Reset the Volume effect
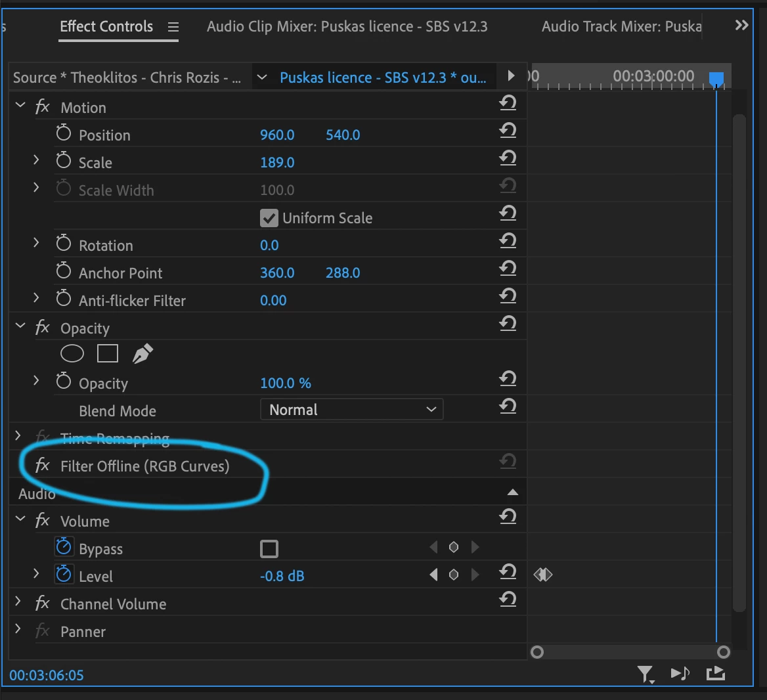 [508, 516]
